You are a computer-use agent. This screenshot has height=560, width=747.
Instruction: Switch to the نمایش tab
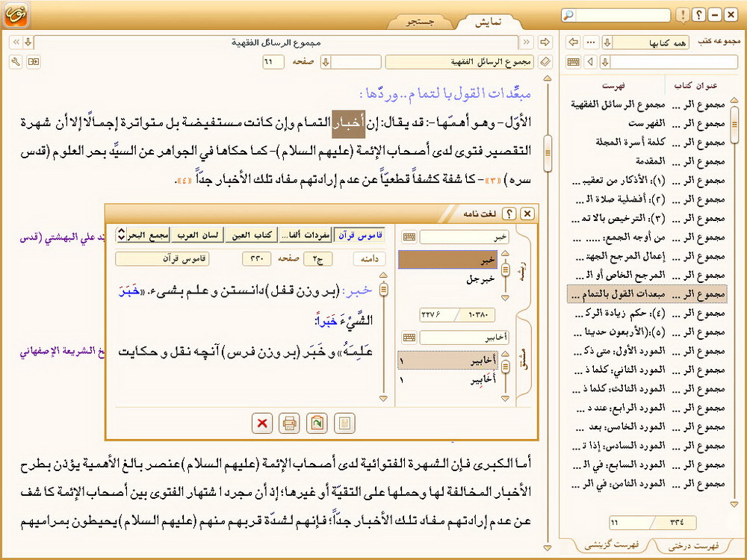click(489, 22)
